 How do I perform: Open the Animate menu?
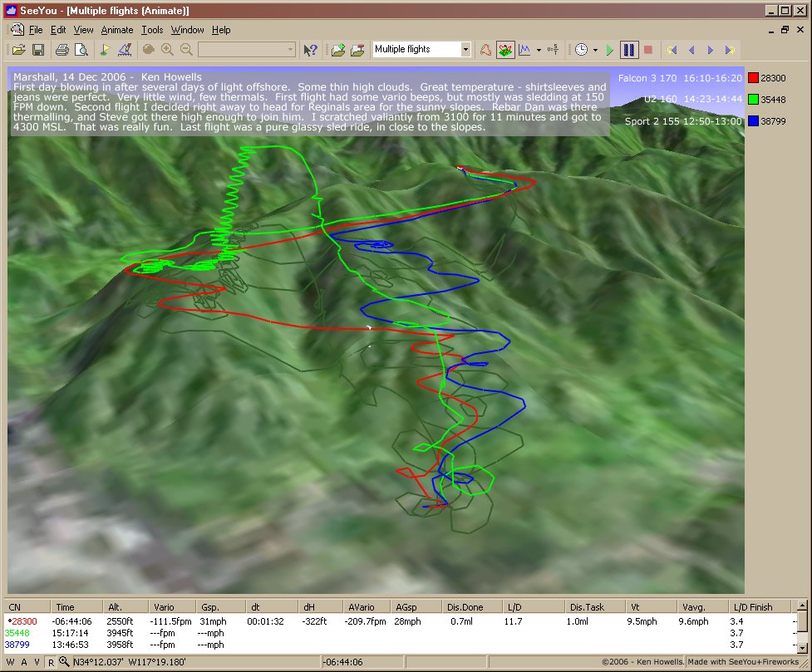point(116,30)
